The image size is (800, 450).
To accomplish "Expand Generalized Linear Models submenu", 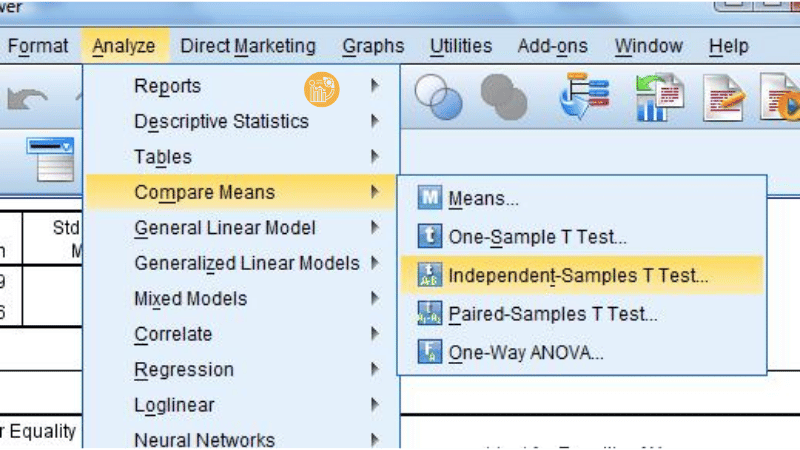I will point(241,263).
